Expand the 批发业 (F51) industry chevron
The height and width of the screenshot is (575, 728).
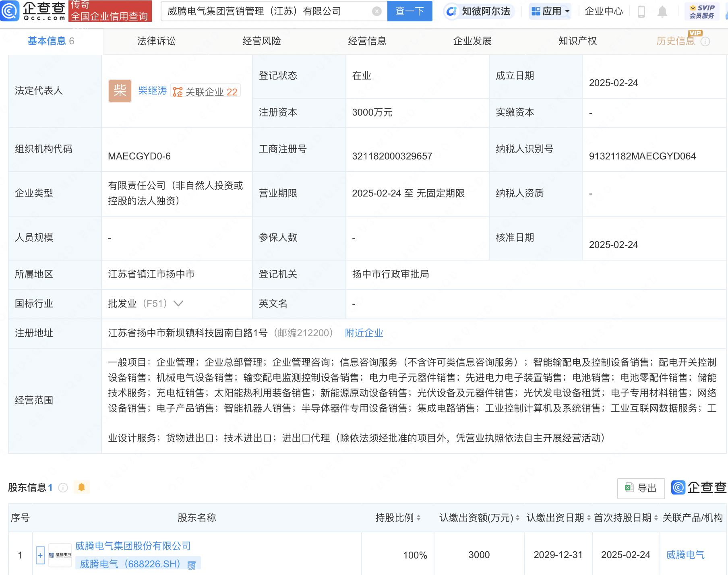coord(178,304)
